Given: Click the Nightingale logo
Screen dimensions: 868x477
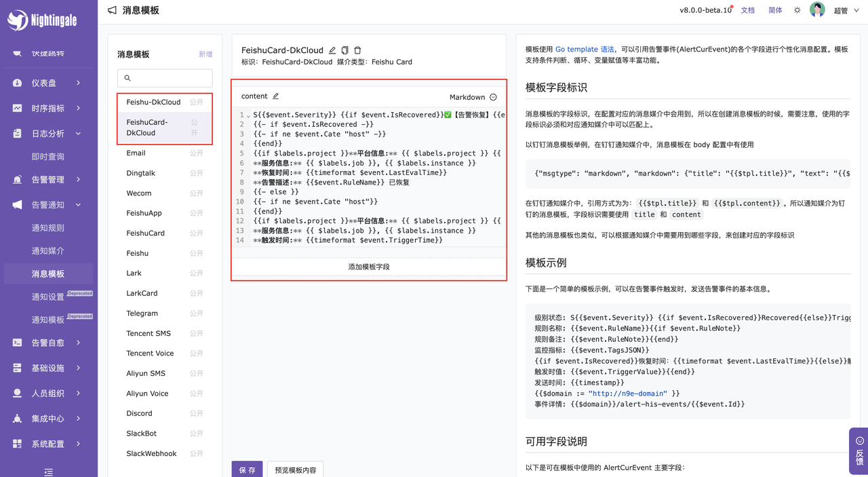Looking at the screenshot, I should coord(42,20).
